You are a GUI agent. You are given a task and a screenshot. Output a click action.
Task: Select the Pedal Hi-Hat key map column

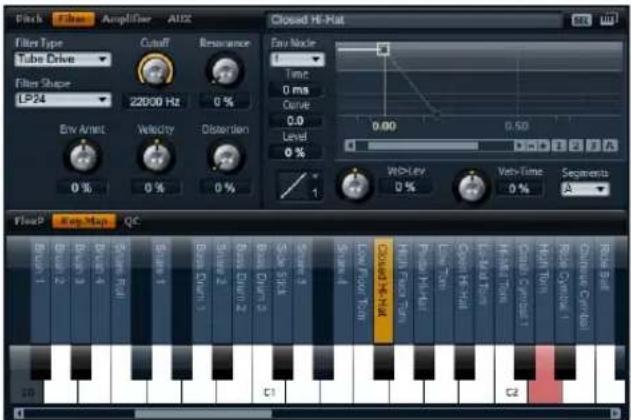pos(424,290)
